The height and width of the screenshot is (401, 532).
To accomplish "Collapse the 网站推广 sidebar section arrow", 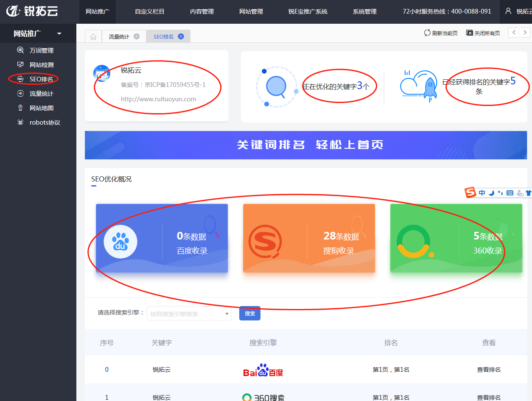I will click(x=59, y=33).
